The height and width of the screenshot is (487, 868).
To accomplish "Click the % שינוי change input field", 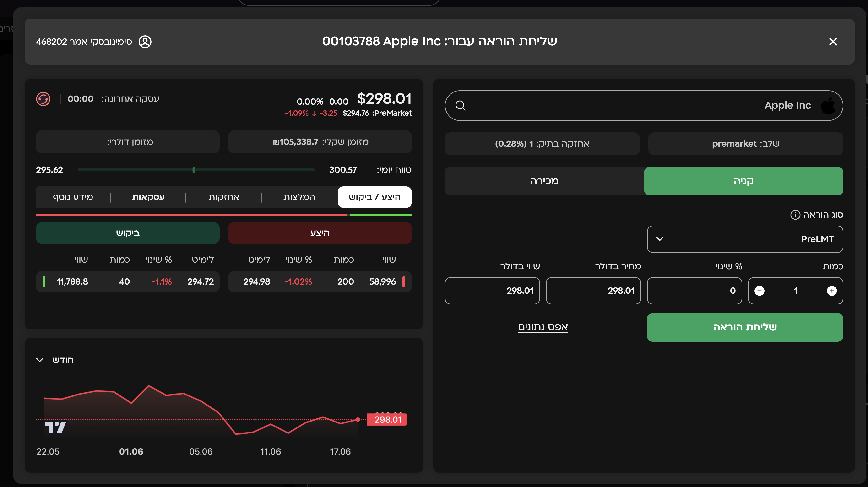I will pos(694,291).
